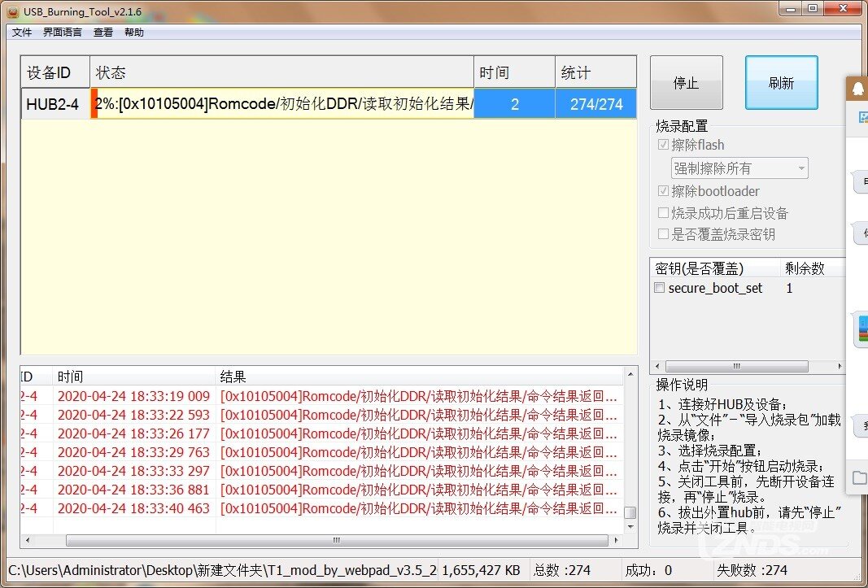Click the 密钥(是否覆盖) column header
The width and height of the screenshot is (868, 588).
click(716, 268)
